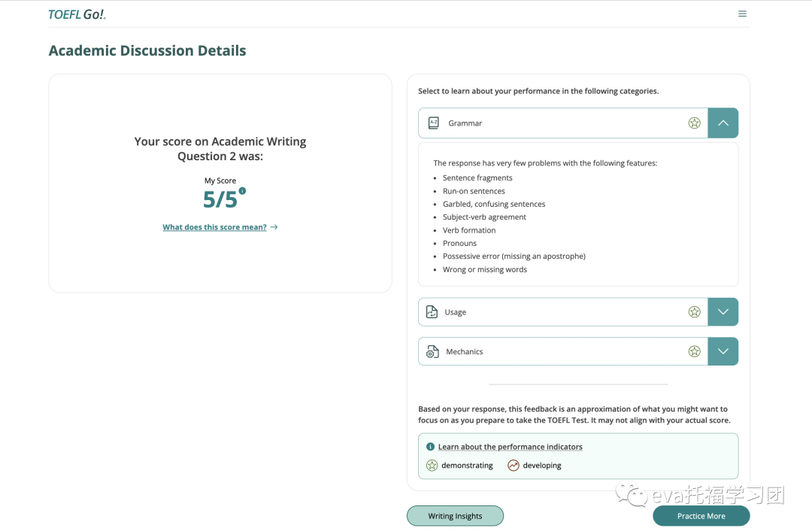Click the Grammar book icon

coord(433,123)
